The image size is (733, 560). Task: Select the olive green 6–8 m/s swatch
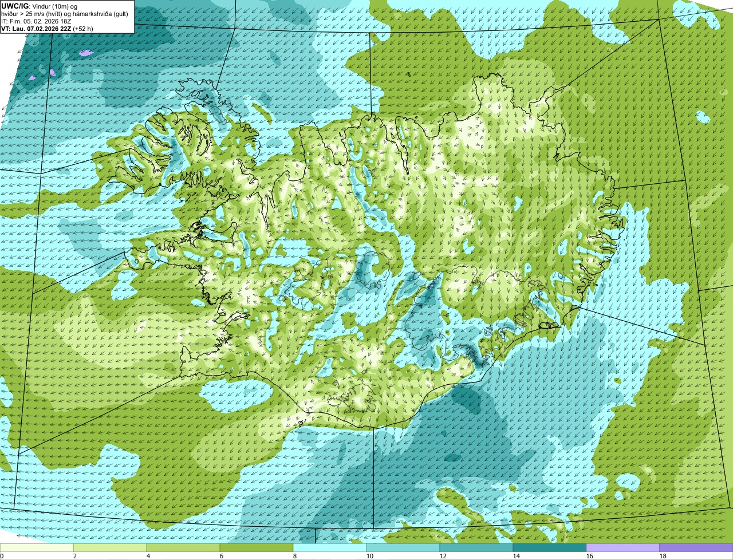point(257,547)
